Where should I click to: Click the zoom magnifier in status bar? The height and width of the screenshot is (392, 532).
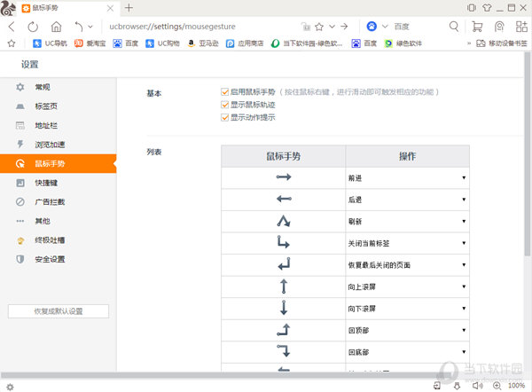pyautogui.click(x=497, y=386)
